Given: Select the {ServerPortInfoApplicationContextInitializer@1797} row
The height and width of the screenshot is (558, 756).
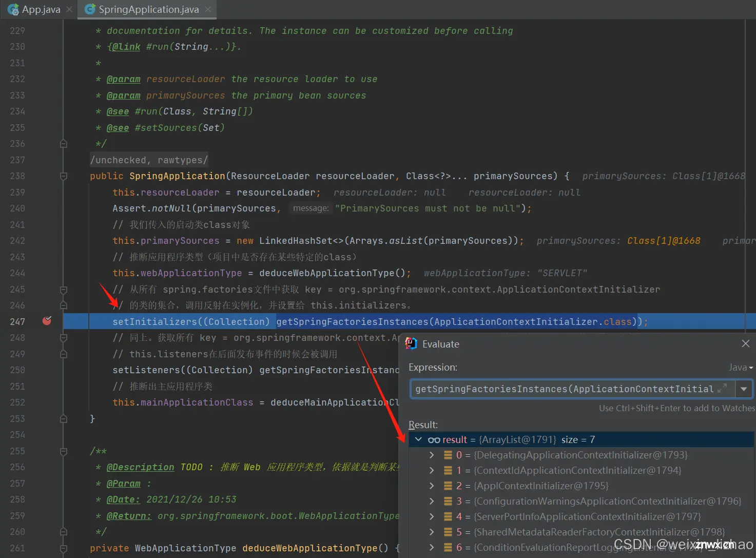Looking at the screenshot, I should coord(581,516).
